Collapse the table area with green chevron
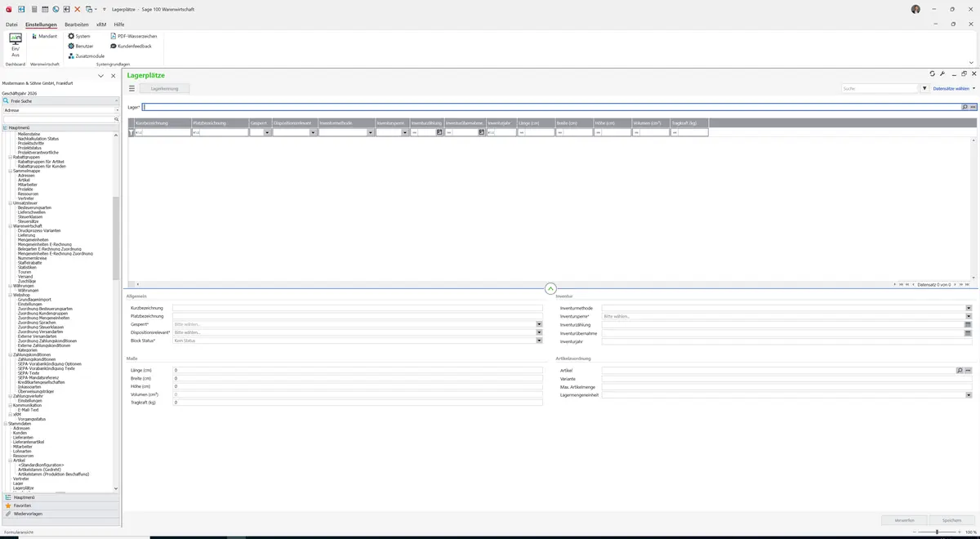The width and height of the screenshot is (980, 539). coord(550,288)
